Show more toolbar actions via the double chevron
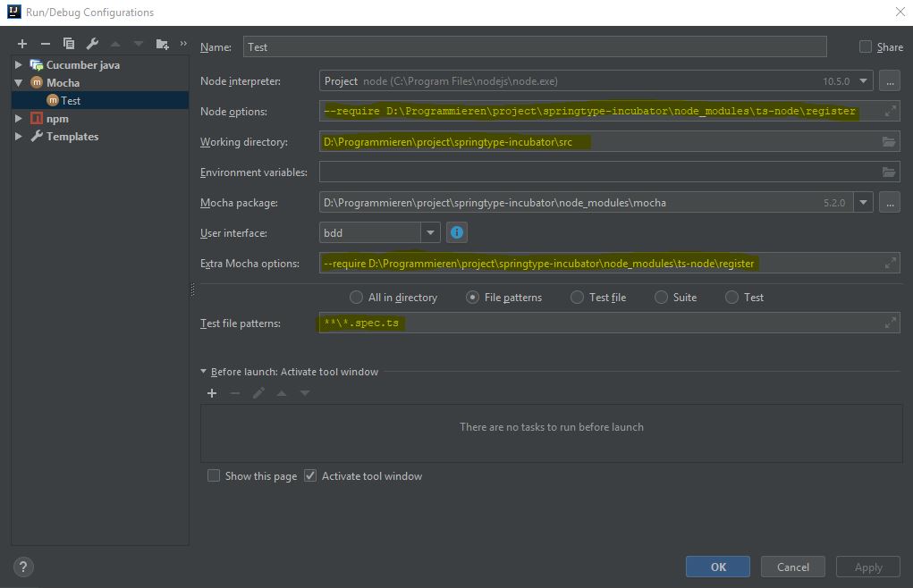Image resolution: width=913 pixels, height=588 pixels. (x=183, y=43)
